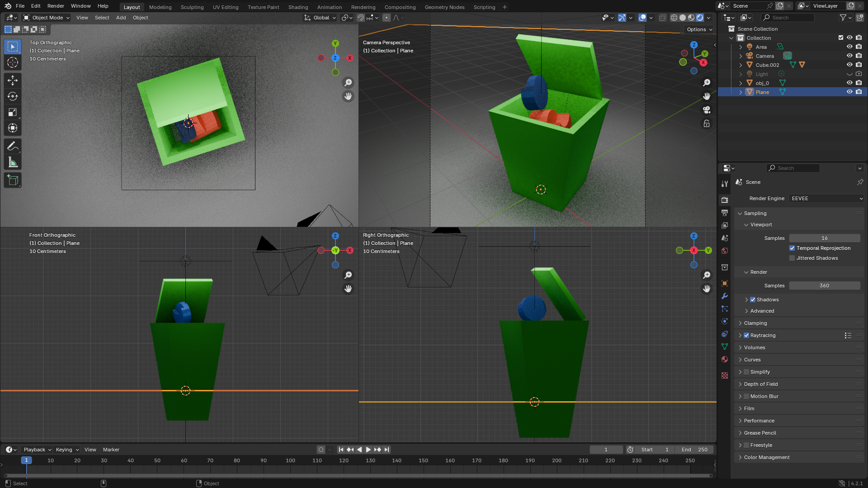
Task: Expand obj_0 in the outliner
Action: (x=741, y=83)
